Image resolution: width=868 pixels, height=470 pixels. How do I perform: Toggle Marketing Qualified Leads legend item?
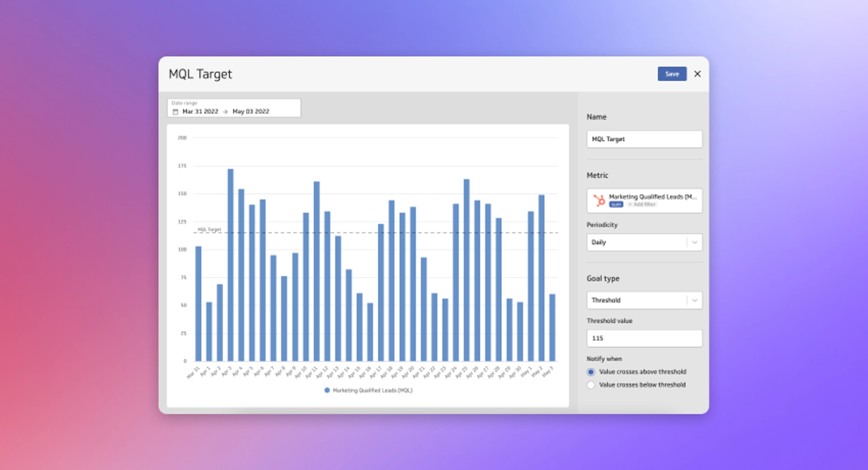pos(368,390)
